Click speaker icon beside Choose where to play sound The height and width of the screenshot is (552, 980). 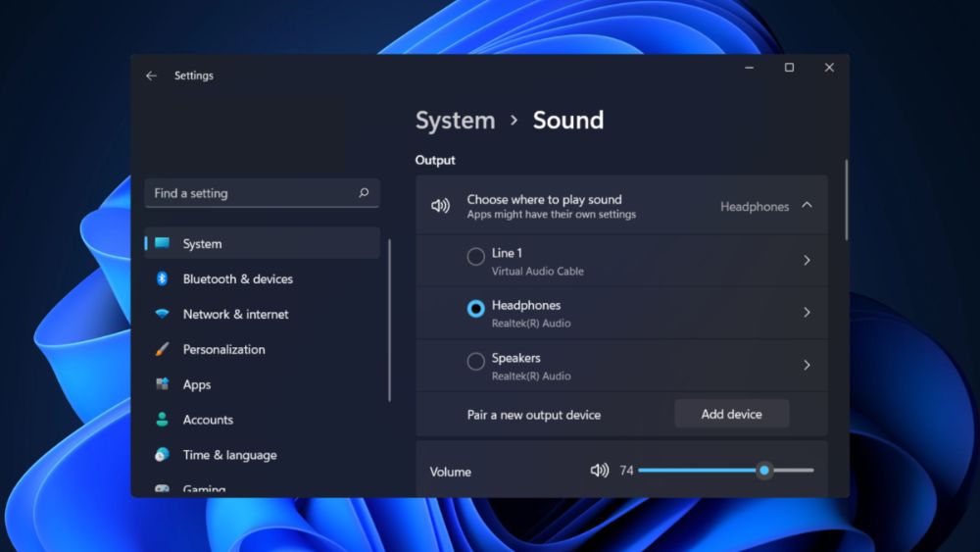441,206
